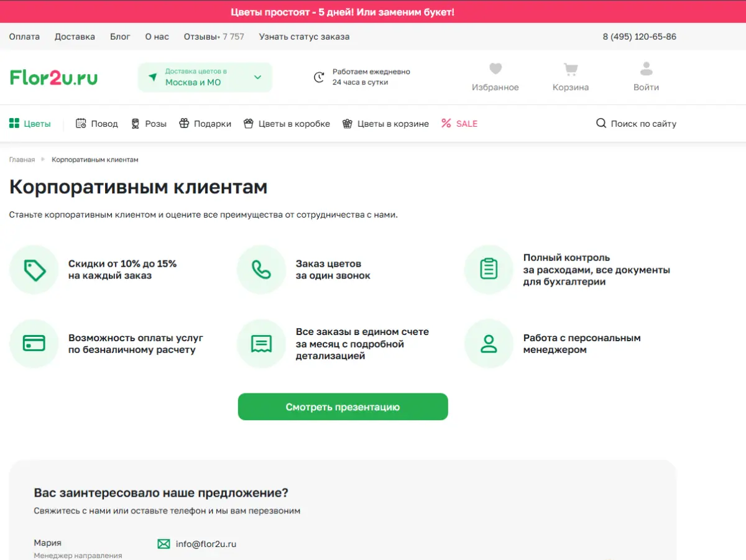
Task: Click the receipt icon for единый счет
Action: (x=261, y=344)
